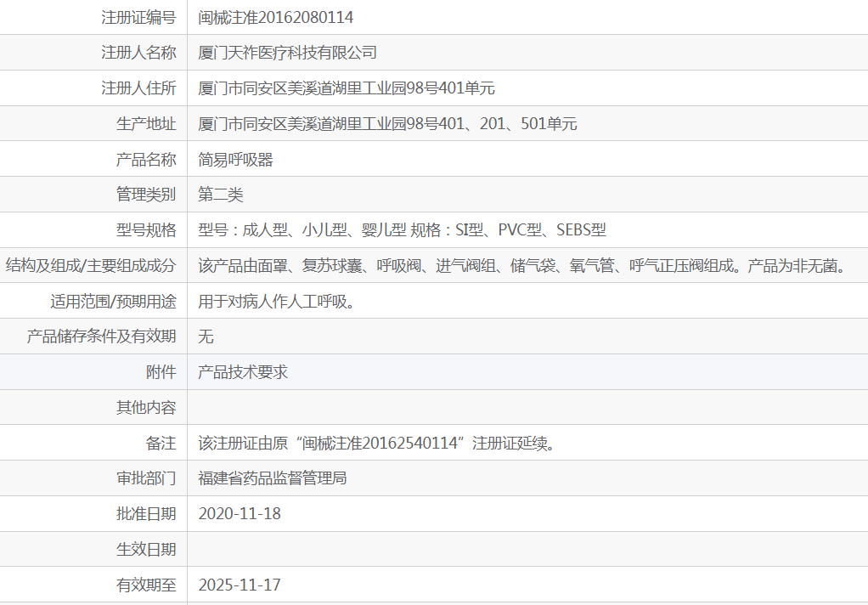Viewport: 868px width, 605px height.
Task: Click registrant name 厦门天祚医疗科技有限公司
Action: (x=287, y=53)
